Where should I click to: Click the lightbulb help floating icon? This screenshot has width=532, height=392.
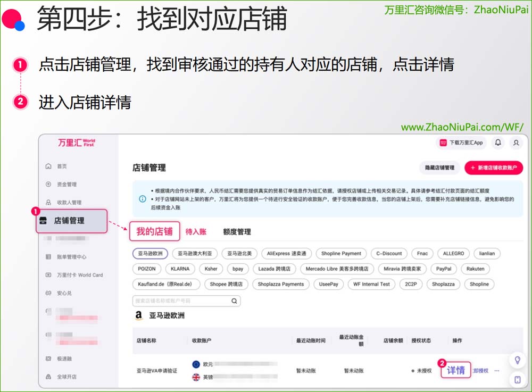[517, 360]
